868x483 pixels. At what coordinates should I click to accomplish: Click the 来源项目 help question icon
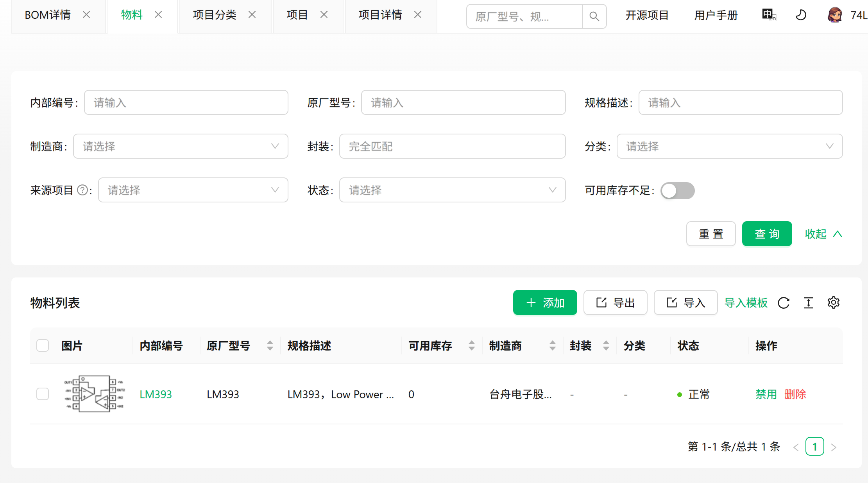(82, 190)
